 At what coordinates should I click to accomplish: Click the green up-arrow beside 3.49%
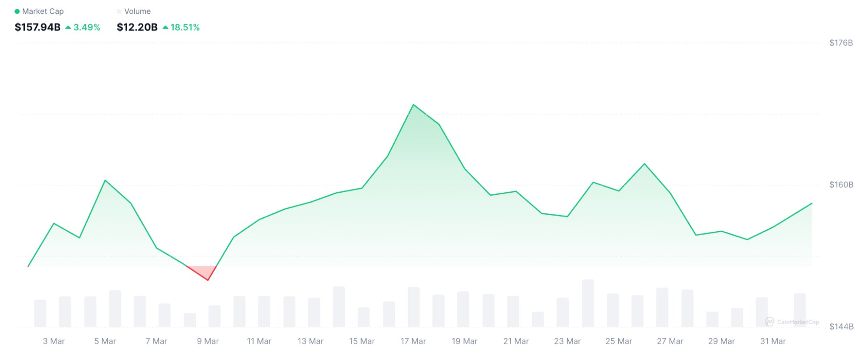click(x=68, y=27)
